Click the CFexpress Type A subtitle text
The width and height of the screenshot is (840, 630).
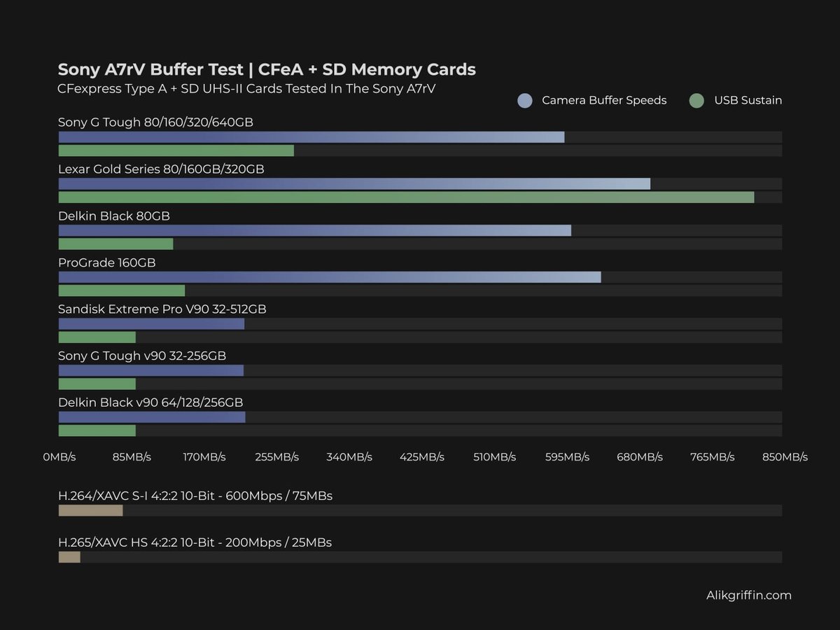[x=246, y=88]
